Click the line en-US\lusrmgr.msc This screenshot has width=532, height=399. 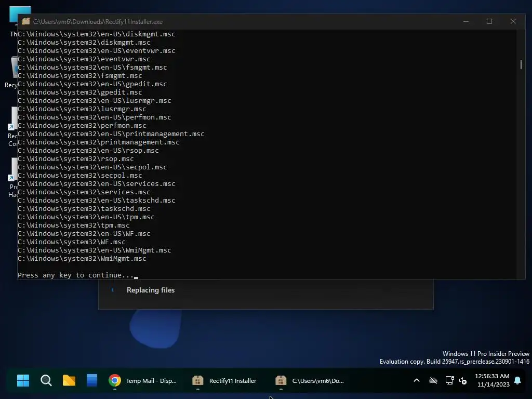click(x=95, y=100)
